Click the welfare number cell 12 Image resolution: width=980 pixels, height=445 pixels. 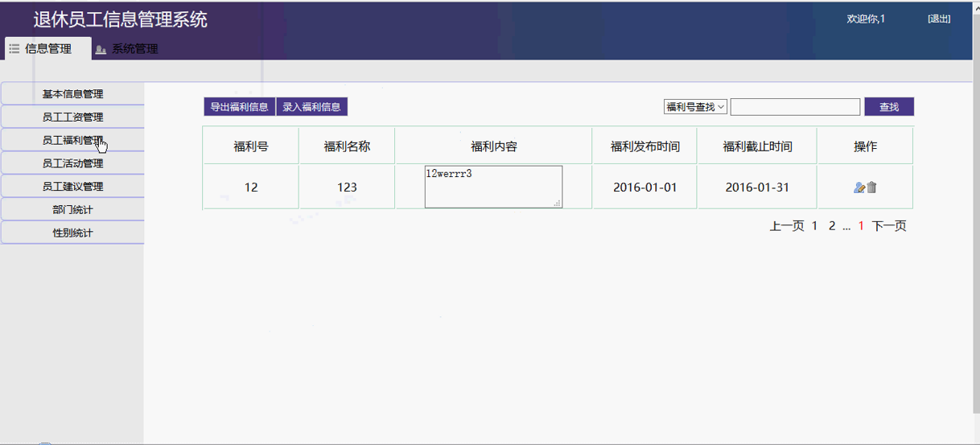point(251,187)
